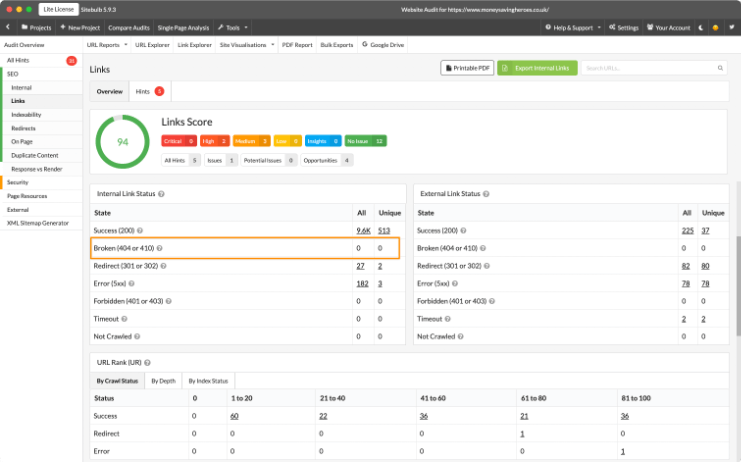Toggle dark mode moon icon
Screen dimensions: 741x462
point(699,28)
